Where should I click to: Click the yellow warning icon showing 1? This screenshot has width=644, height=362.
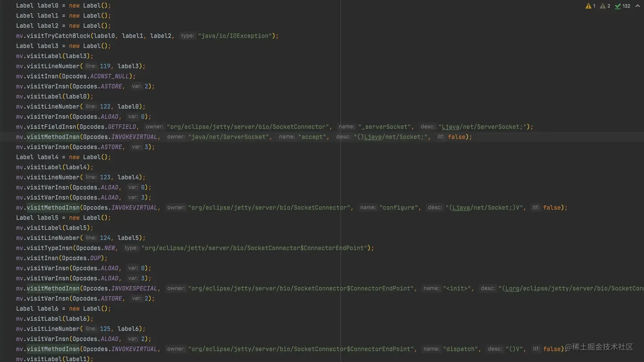click(x=588, y=6)
